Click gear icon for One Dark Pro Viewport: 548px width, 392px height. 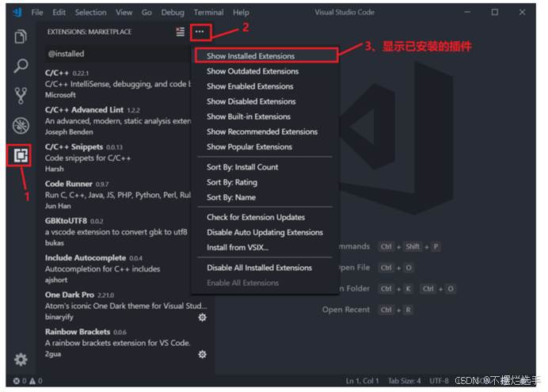point(203,318)
